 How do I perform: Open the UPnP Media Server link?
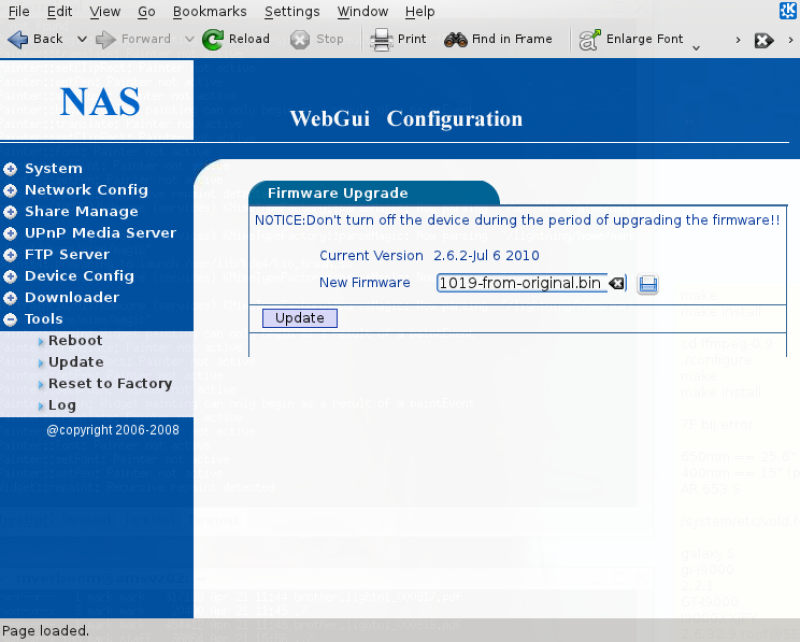(101, 233)
